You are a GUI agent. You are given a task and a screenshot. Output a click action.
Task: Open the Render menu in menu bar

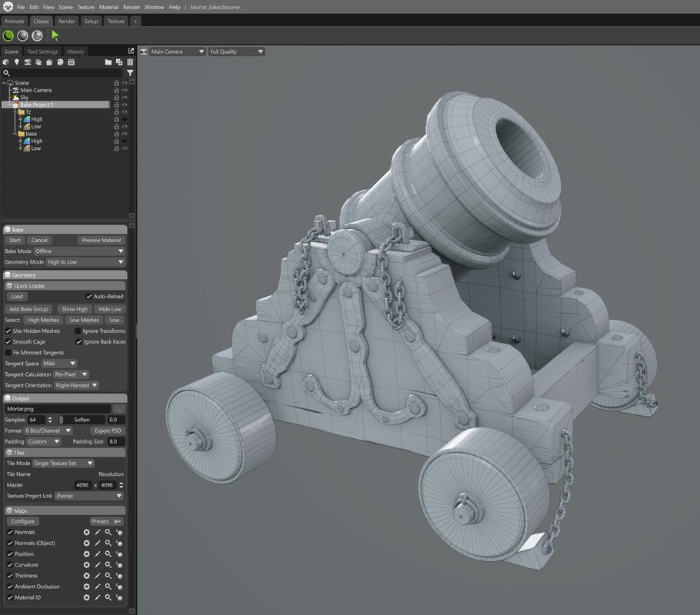132,7
